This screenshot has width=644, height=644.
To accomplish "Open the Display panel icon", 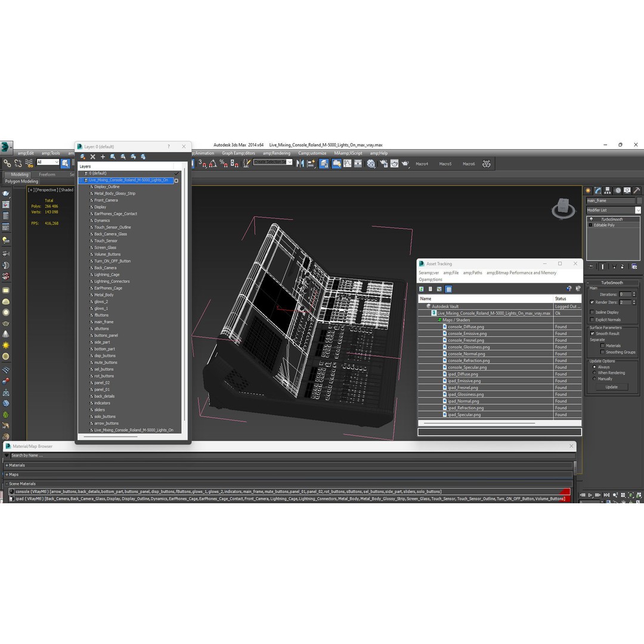I will pos(627,191).
